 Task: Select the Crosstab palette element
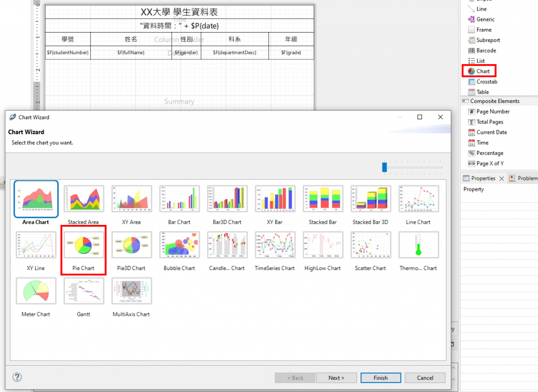[x=483, y=81]
